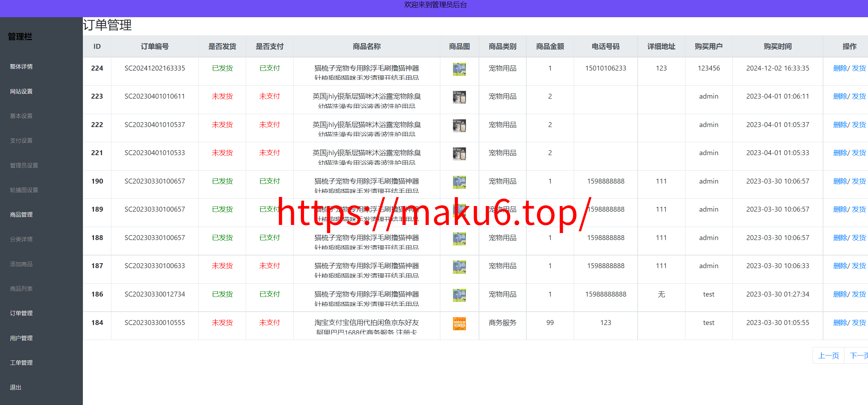This screenshot has height=405, width=868.
Task: Select 支付设置 submenu entry
Action: tap(21, 140)
